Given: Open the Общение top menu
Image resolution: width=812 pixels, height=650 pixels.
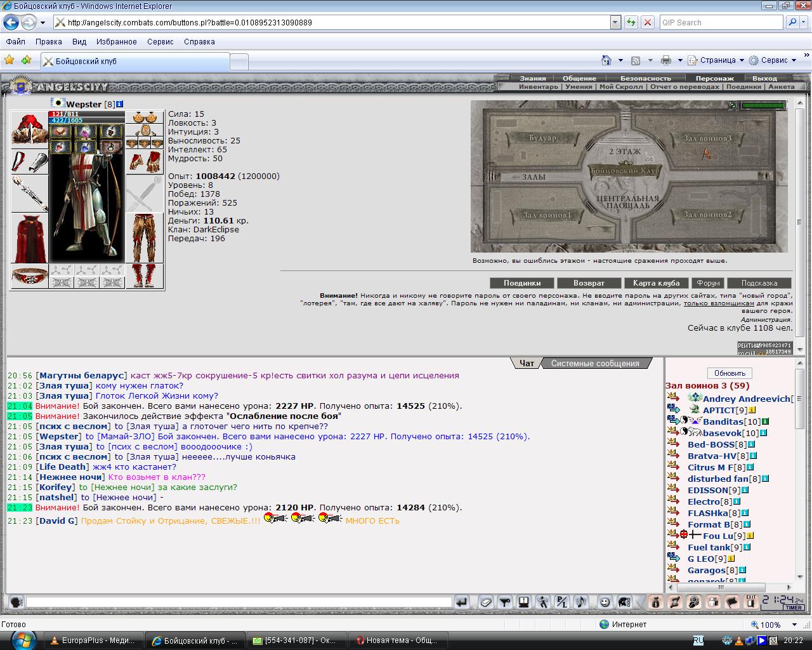Looking at the screenshot, I should tap(579, 78).
